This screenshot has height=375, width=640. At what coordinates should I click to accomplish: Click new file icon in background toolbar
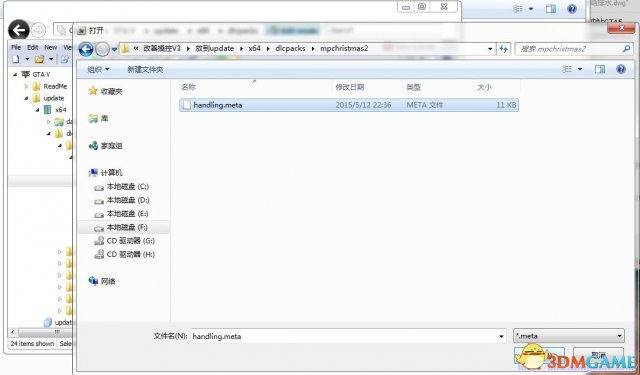coord(16,60)
